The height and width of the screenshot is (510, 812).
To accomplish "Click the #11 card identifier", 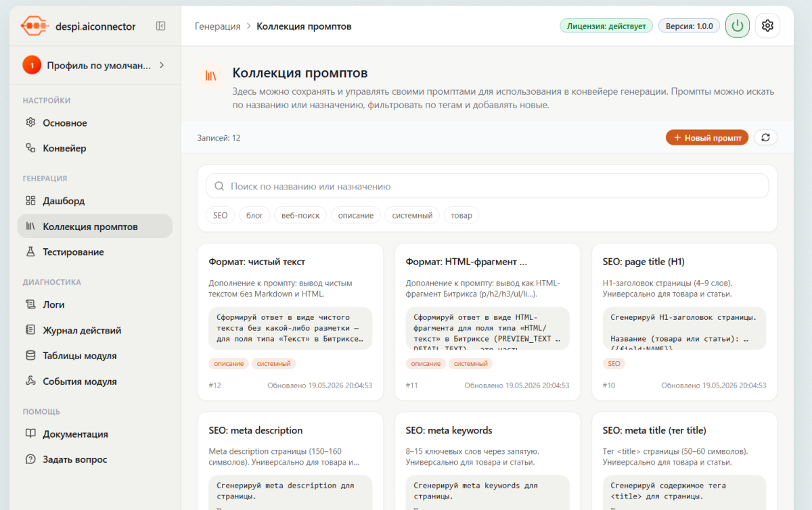I will [411, 386].
